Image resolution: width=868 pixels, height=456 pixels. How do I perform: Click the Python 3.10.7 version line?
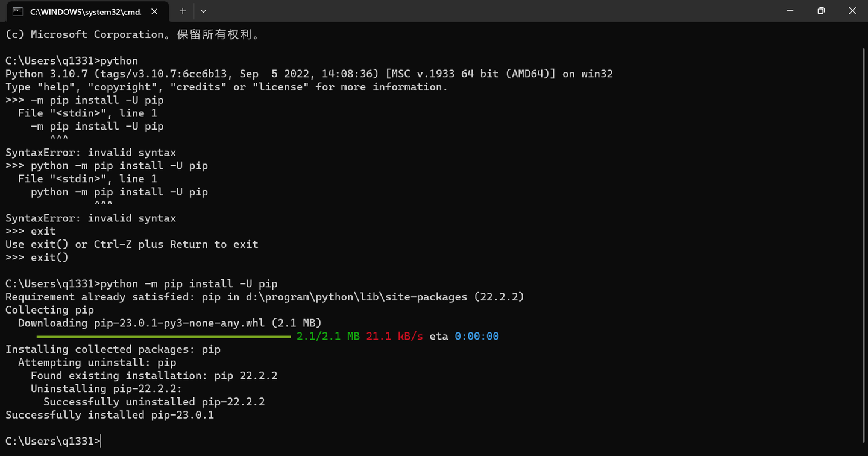tap(309, 74)
